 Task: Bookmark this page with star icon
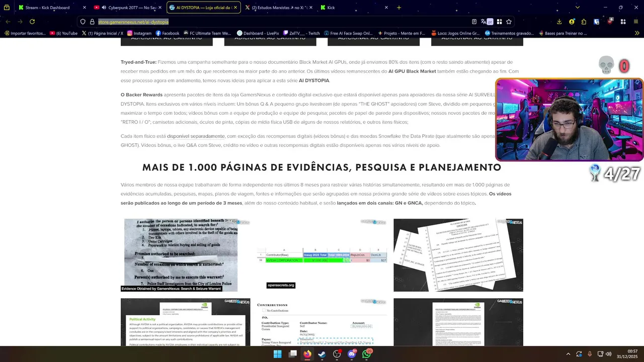509,22
